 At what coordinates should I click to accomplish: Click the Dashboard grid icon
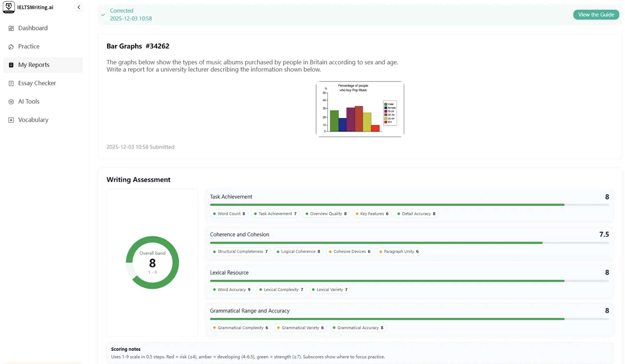click(x=11, y=28)
